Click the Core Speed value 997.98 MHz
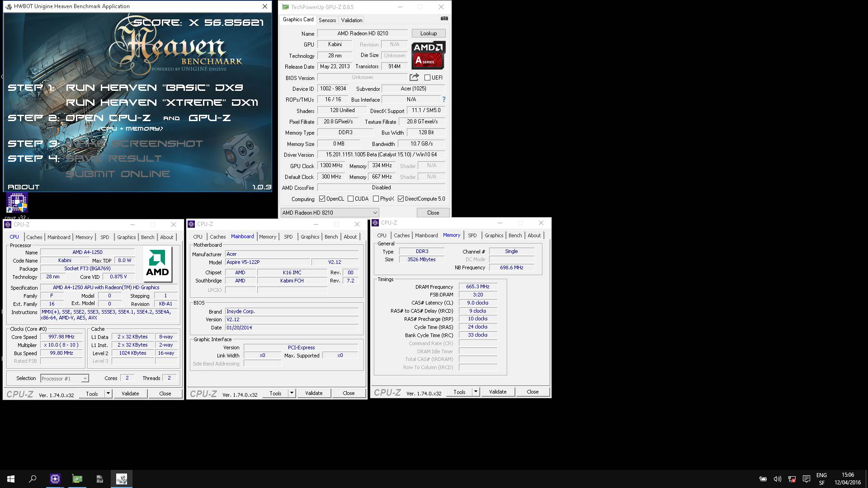Image resolution: width=868 pixels, height=488 pixels. [62, 337]
